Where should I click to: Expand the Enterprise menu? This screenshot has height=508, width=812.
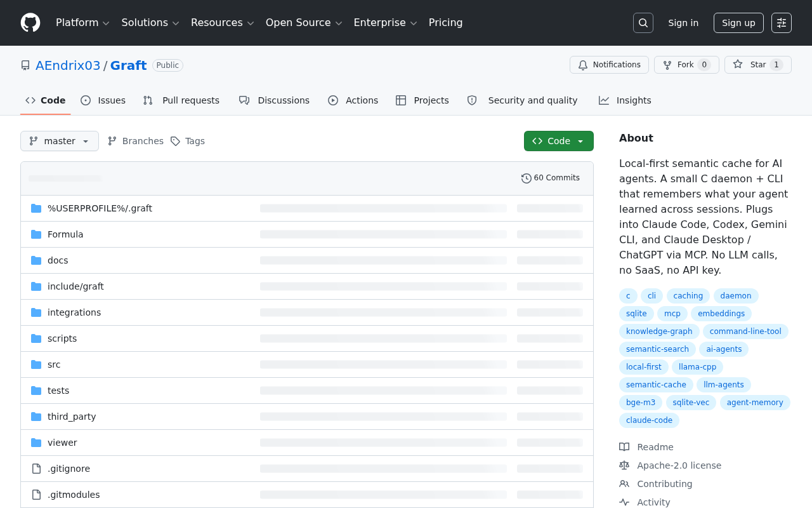pyautogui.click(x=385, y=23)
